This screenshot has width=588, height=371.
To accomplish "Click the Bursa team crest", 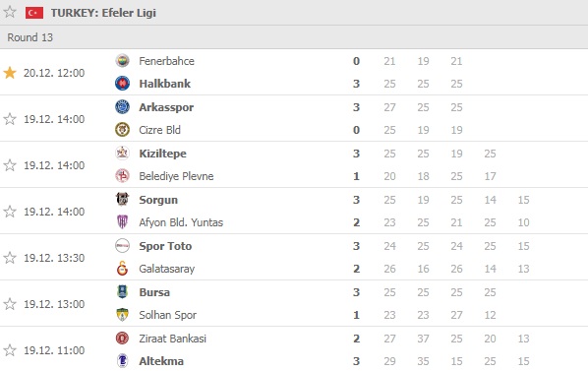I will point(122,292).
